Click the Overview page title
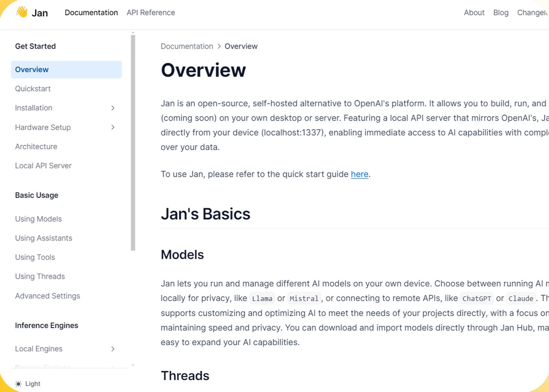The width and height of the screenshot is (549, 392). pos(203,70)
